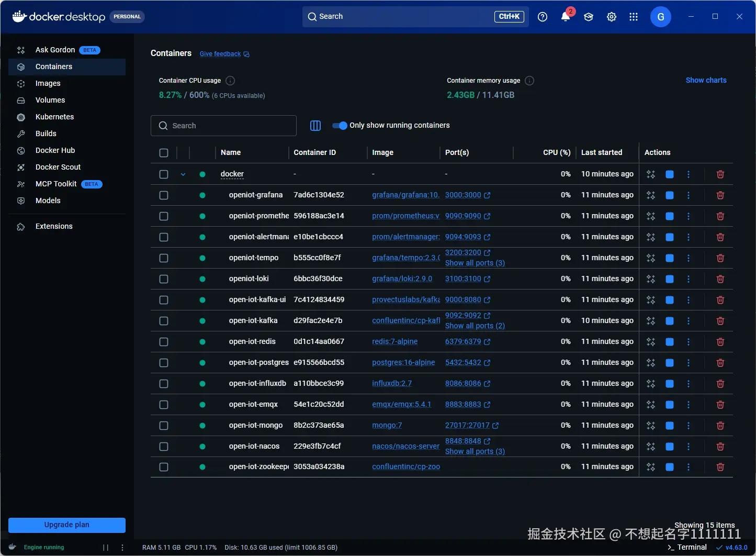Open redis:7-alpine image link
756x556 pixels.
tap(395, 342)
